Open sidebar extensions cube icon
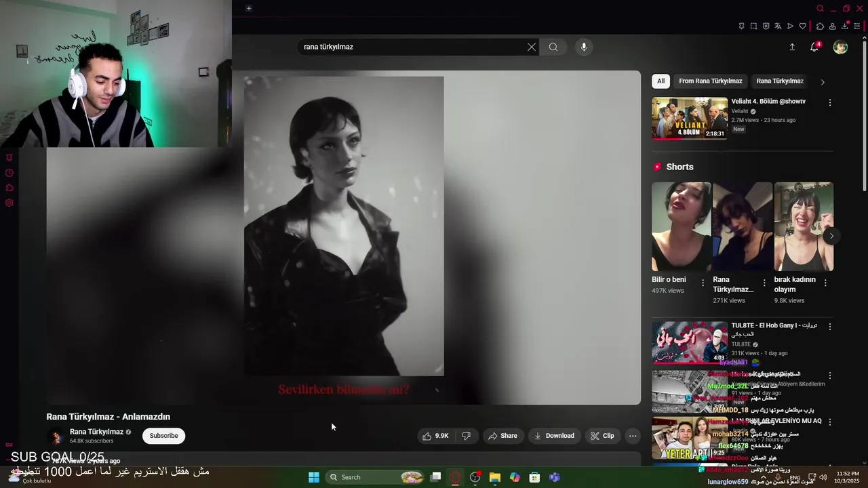 (9, 188)
